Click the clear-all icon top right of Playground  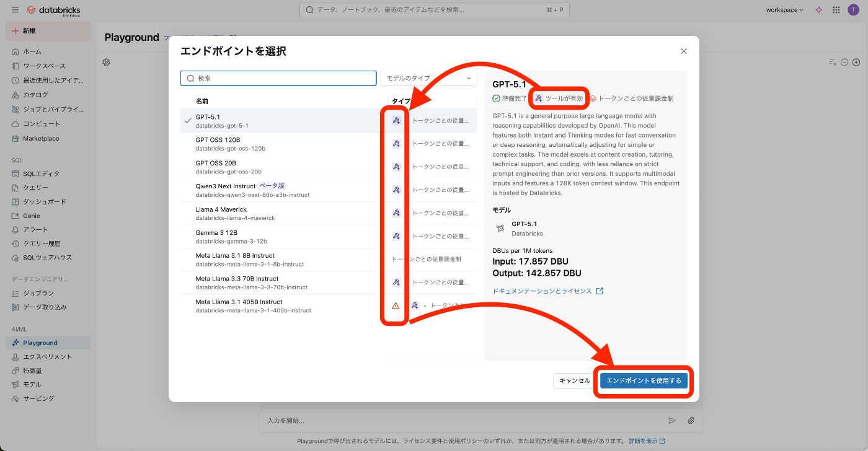(x=833, y=62)
